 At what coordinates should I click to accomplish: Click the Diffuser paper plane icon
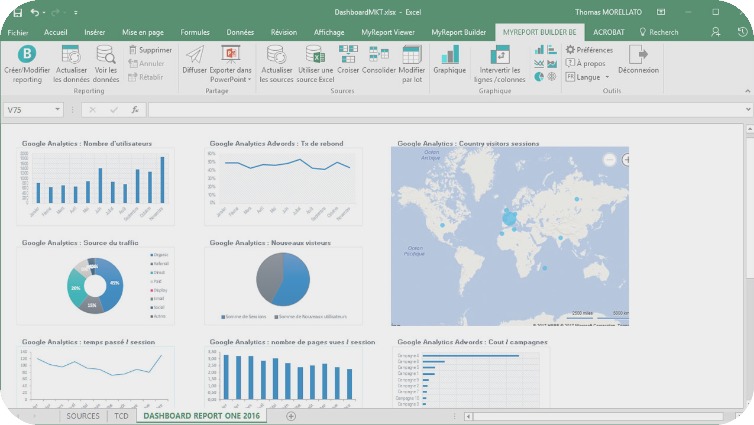[x=195, y=54]
